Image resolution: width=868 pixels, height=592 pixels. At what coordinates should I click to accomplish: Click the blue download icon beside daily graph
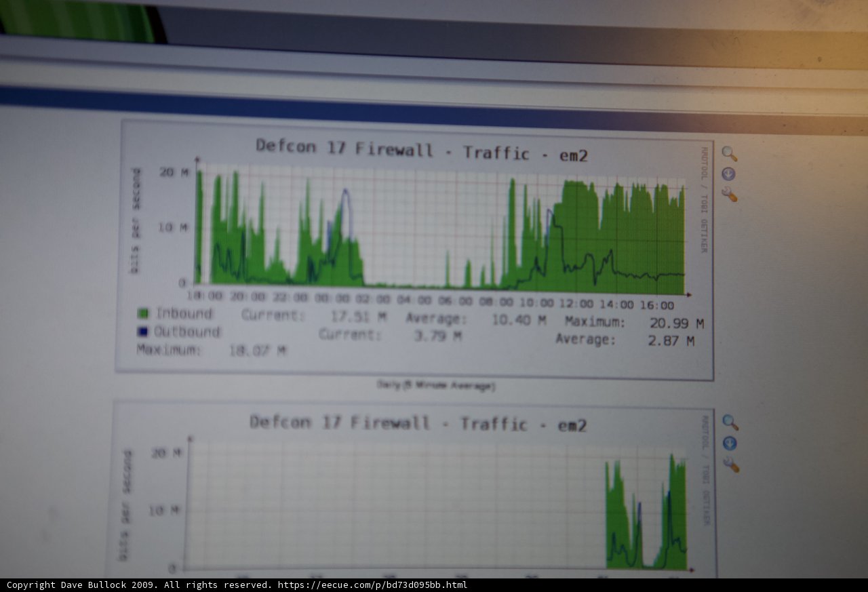point(729,174)
